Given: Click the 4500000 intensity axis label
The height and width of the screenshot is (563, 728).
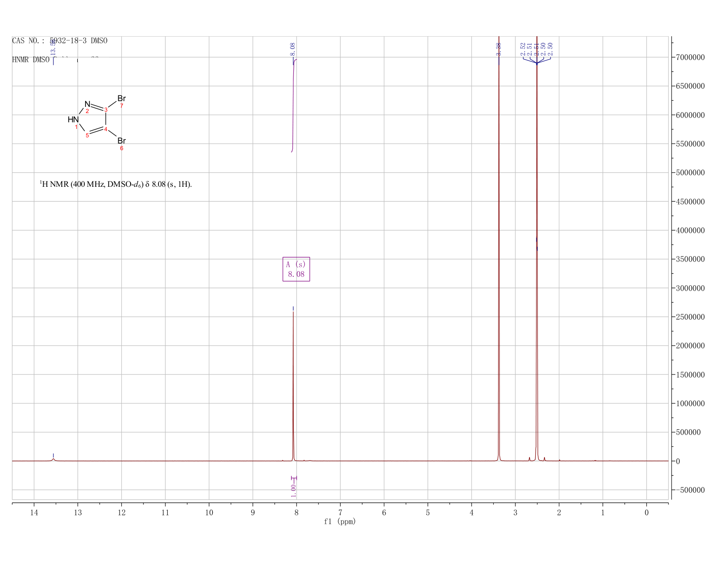Looking at the screenshot, I should [690, 202].
